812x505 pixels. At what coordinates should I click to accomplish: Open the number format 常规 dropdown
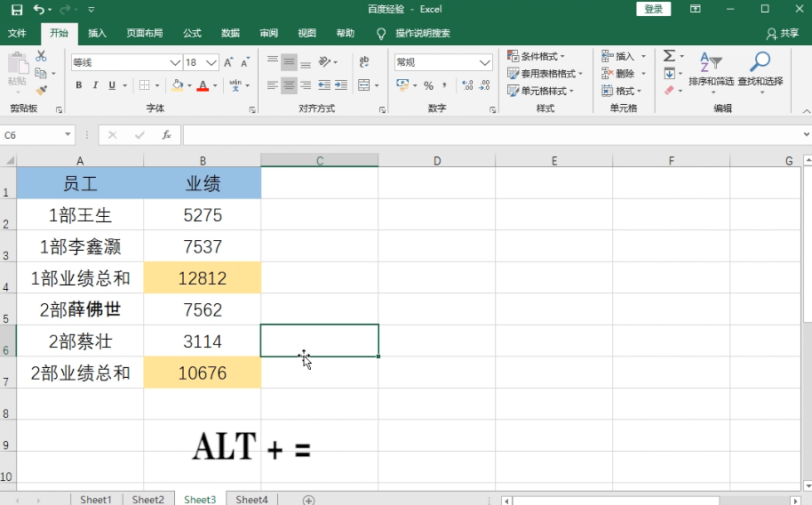point(485,63)
